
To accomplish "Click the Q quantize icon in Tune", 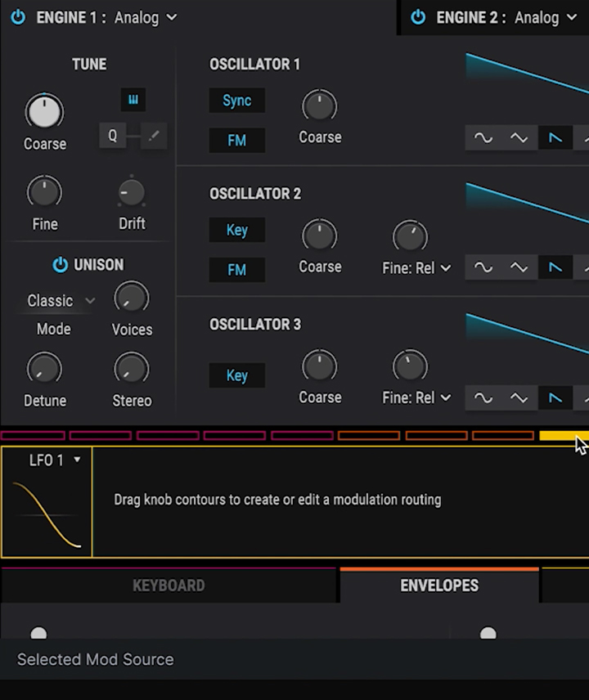I will 113,135.
